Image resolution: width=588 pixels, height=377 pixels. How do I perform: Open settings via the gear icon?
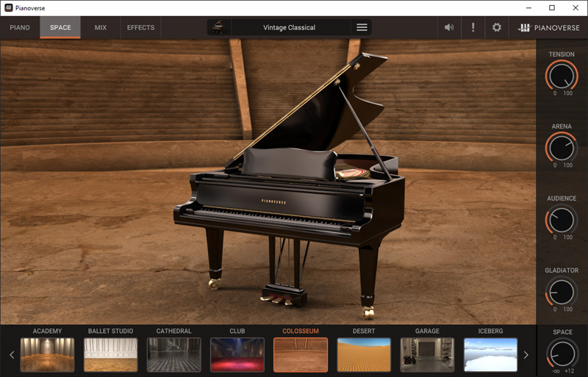(x=497, y=28)
